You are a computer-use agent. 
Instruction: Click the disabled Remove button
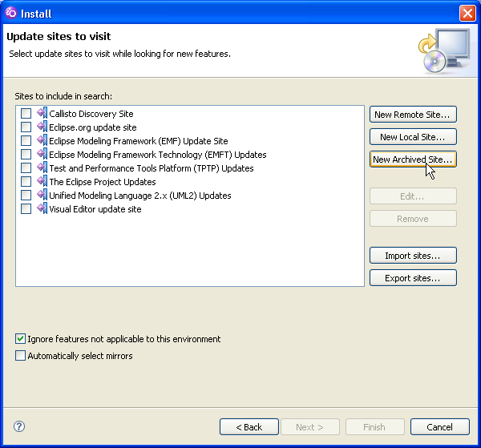point(413,218)
